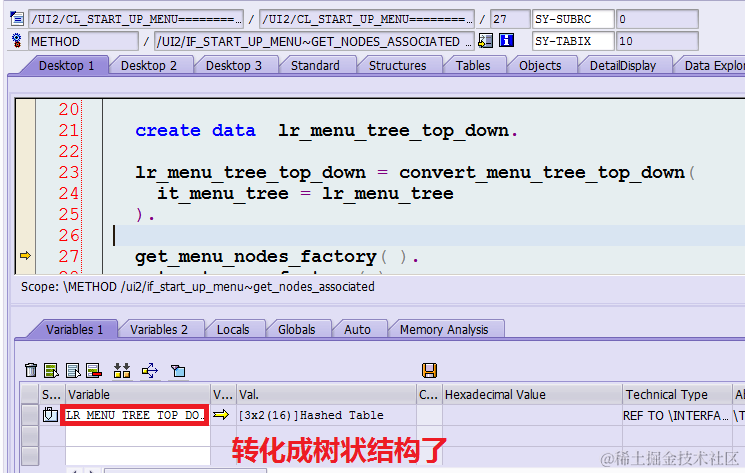
Task: Click the Val. column header
Action: 326,394
